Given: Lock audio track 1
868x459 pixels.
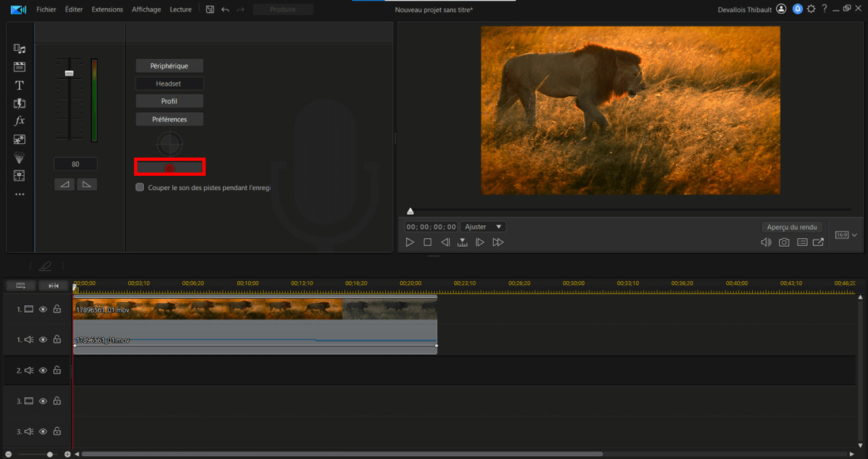Looking at the screenshot, I should 57,340.
